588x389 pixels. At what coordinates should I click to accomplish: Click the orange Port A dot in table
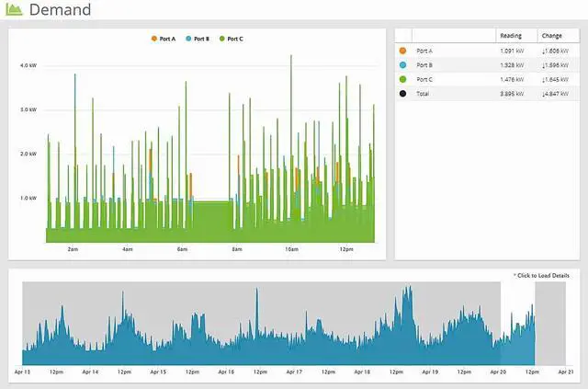click(x=403, y=51)
